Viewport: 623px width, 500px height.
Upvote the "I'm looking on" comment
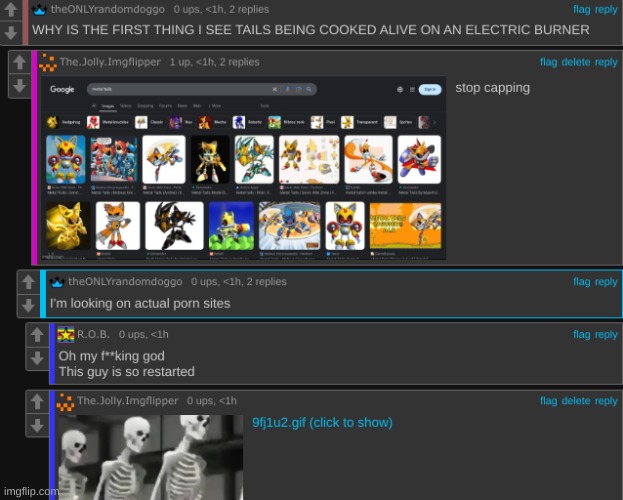pos(28,282)
